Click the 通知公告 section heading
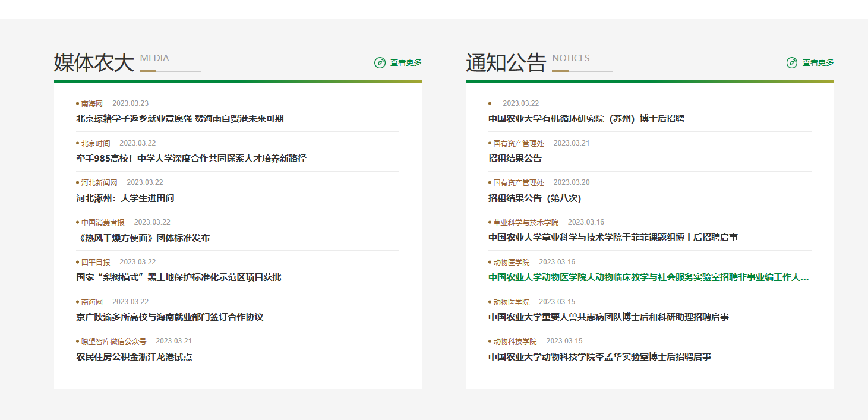The width and height of the screenshot is (868, 420). (506, 62)
